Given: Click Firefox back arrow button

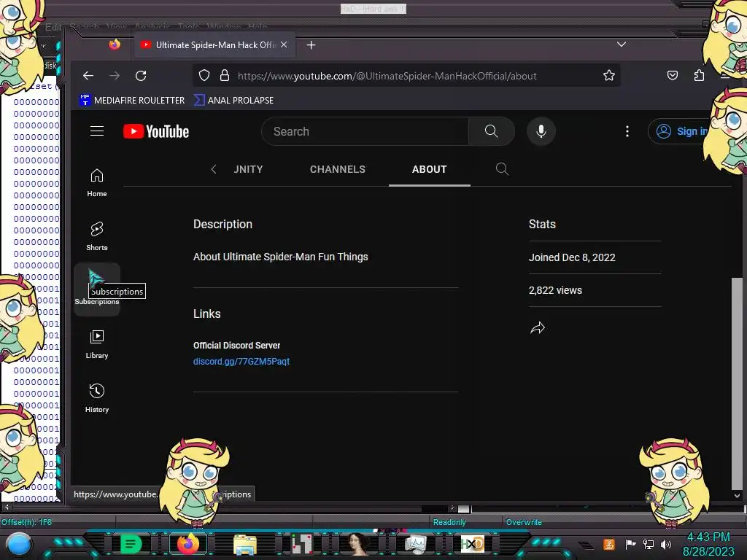Looking at the screenshot, I should coord(88,76).
